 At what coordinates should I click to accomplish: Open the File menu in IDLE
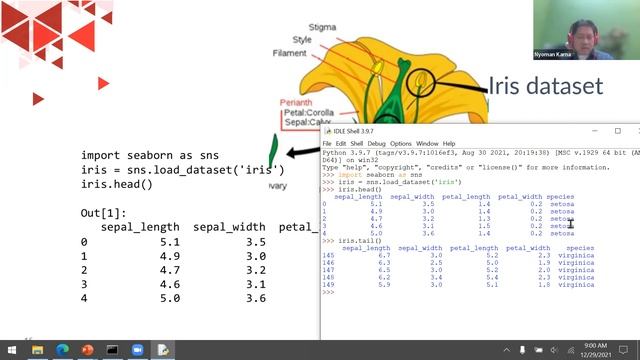tap(327, 144)
